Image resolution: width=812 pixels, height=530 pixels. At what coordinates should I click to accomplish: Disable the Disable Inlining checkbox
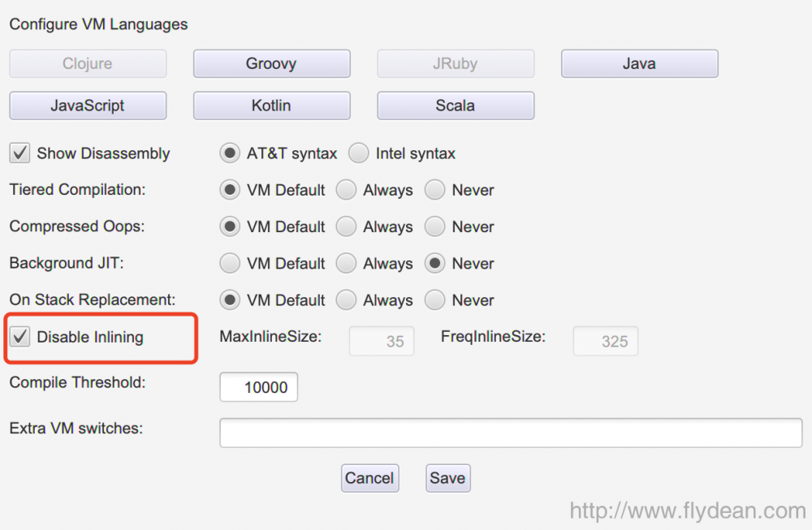(x=19, y=337)
